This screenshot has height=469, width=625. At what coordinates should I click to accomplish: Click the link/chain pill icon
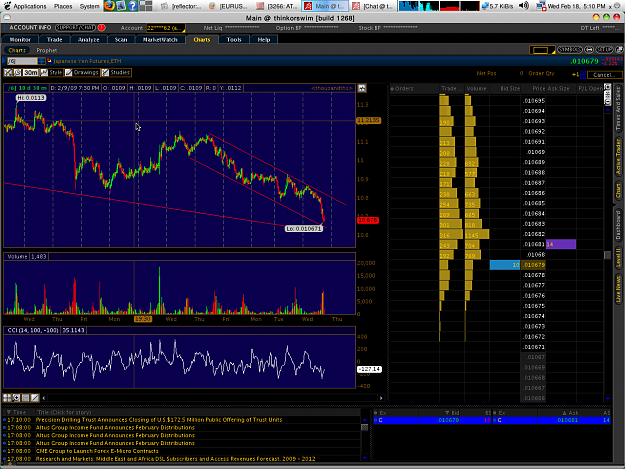(589, 49)
